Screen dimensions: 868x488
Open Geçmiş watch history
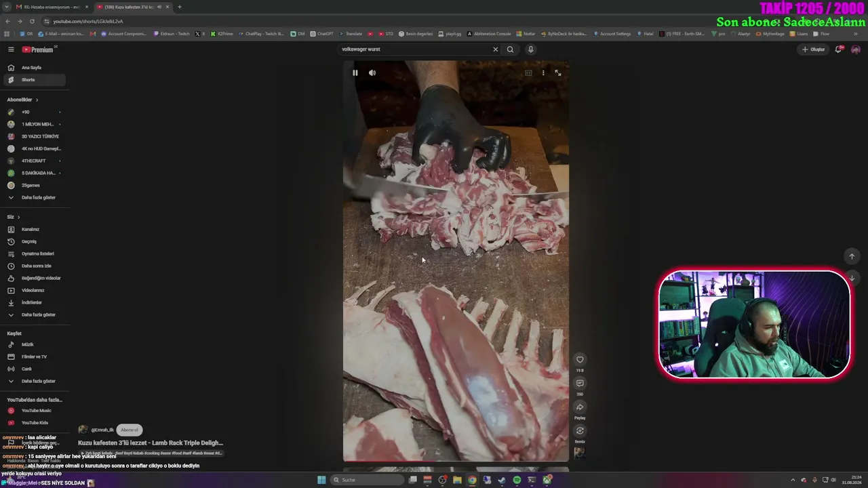pos(34,241)
